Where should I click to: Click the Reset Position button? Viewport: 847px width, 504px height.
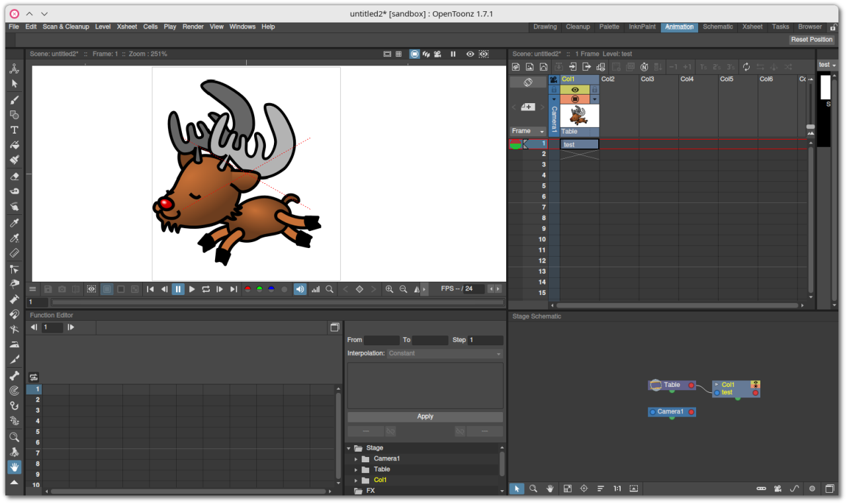click(x=812, y=40)
